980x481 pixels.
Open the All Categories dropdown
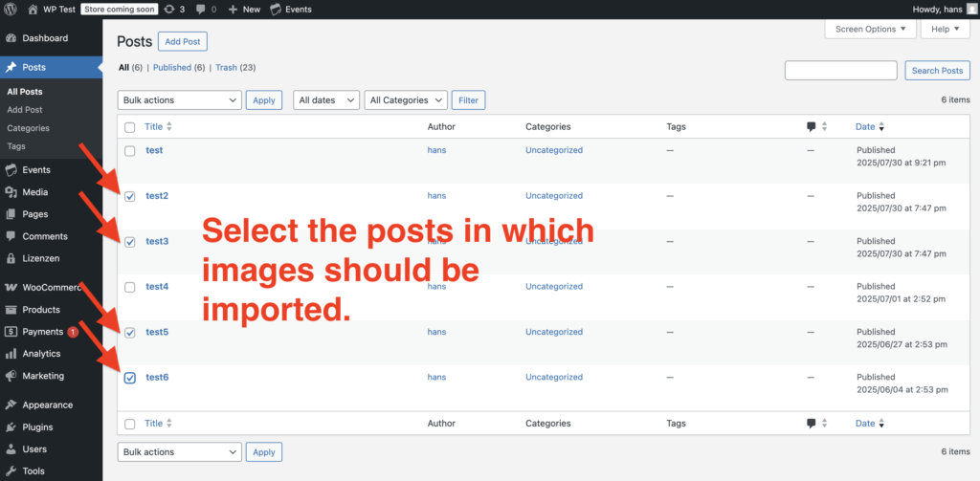tap(406, 100)
